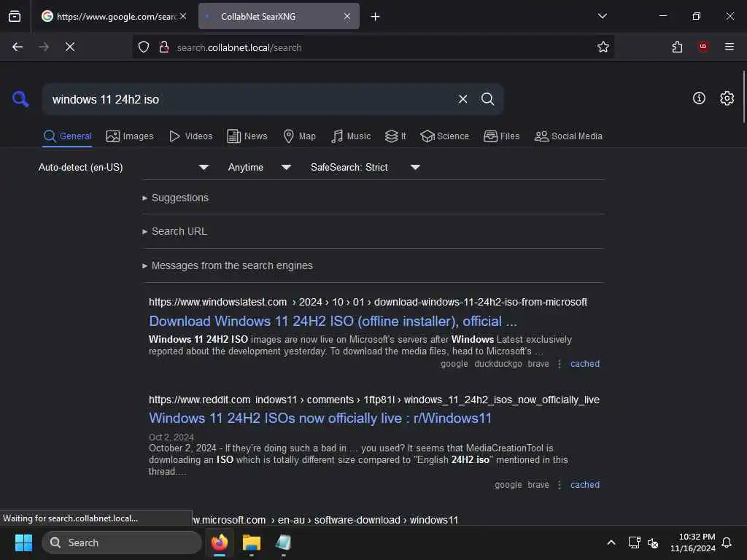Open the uBlock Origin extension icon
The height and width of the screenshot is (560, 747).
click(703, 47)
